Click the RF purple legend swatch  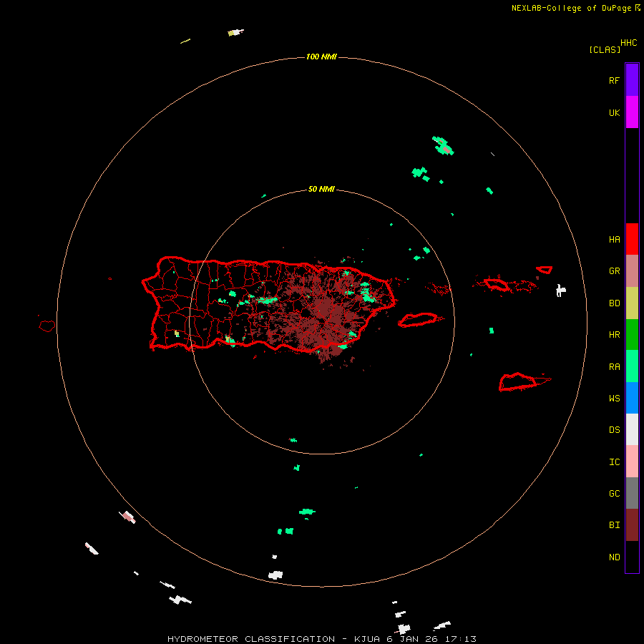pyautogui.click(x=632, y=79)
